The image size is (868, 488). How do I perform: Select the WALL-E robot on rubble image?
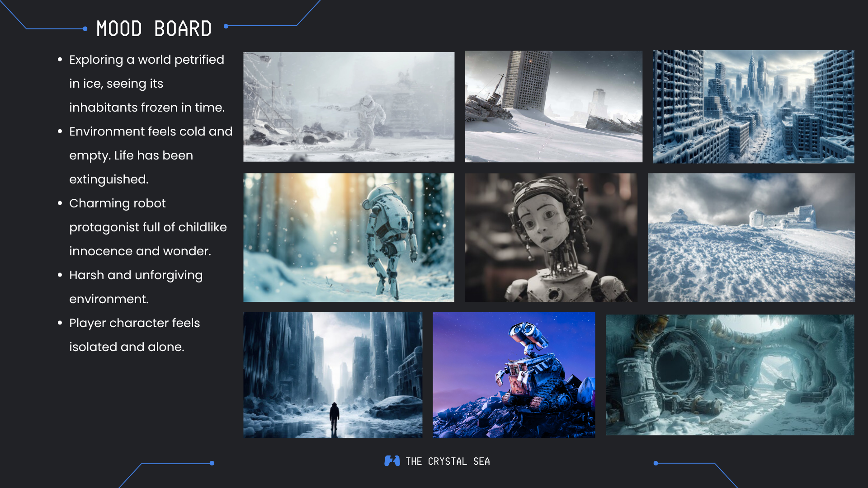pos(514,375)
